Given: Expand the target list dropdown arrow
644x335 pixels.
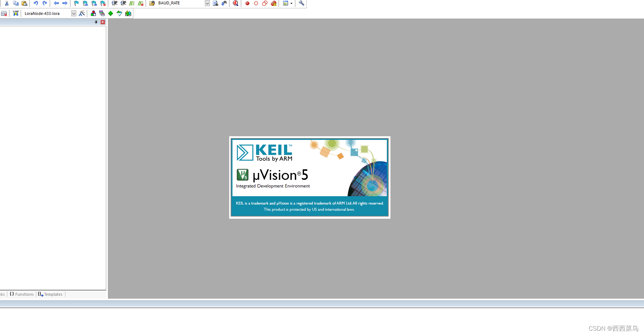Looking at the screenshot, I should click(x=74, y=13).
